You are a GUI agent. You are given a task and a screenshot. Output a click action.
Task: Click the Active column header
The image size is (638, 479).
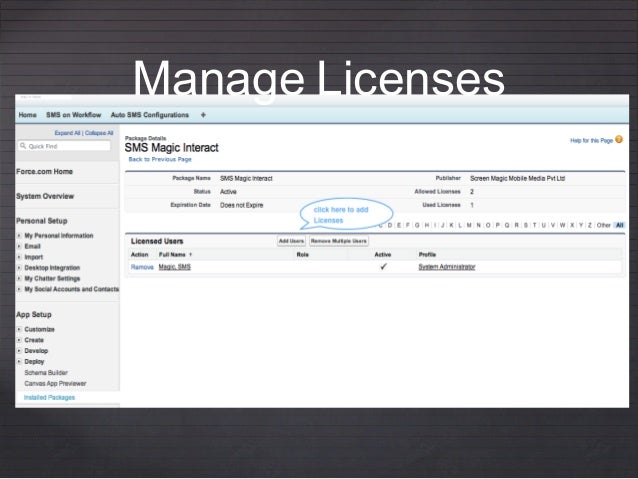382,255
